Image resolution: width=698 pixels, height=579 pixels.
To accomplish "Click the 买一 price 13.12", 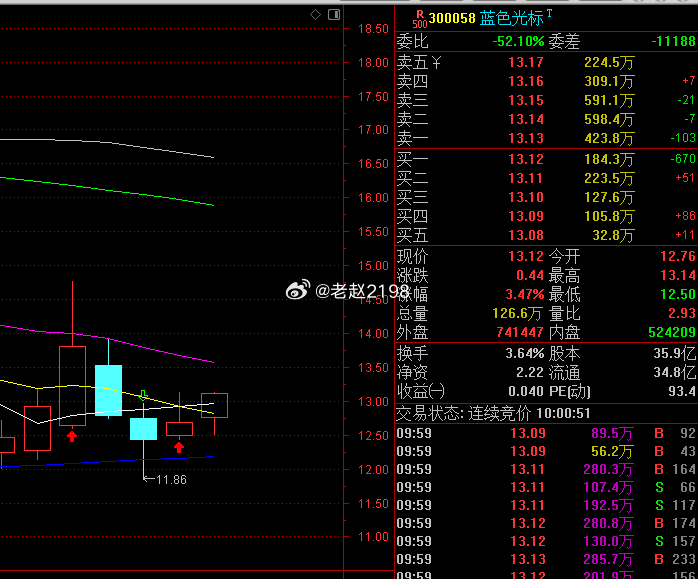I will (526, 159).
